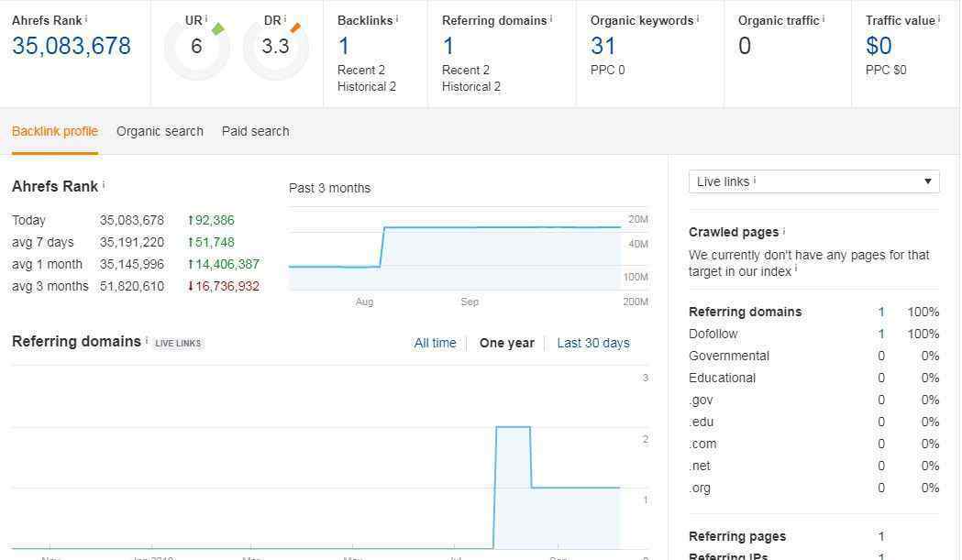The image size is (962, 560).
Task: Click the .net row label
Action: click(700, 467)
